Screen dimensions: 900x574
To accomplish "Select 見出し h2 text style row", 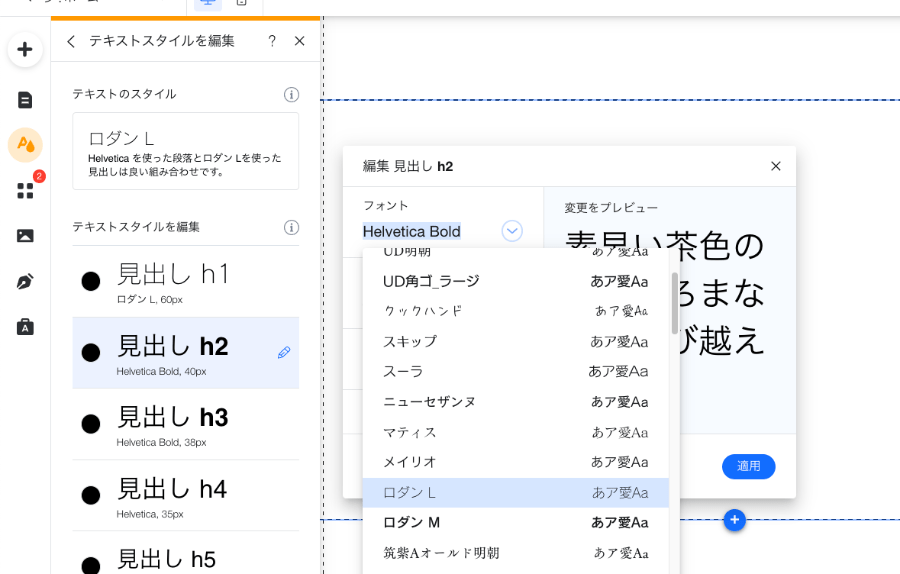I will (x=185, y=352).
